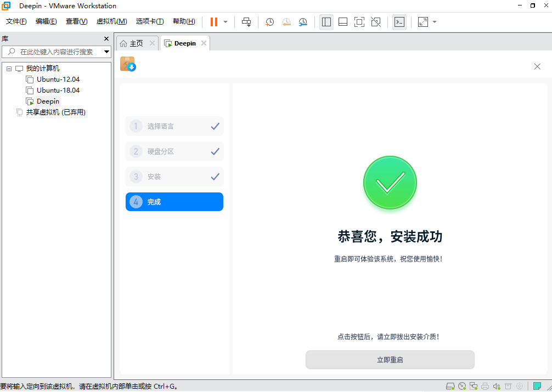The width and height of the screenshot is (552, 392).
Task: Click the Unity mode toolbar icon
Action: click(376, 22)
